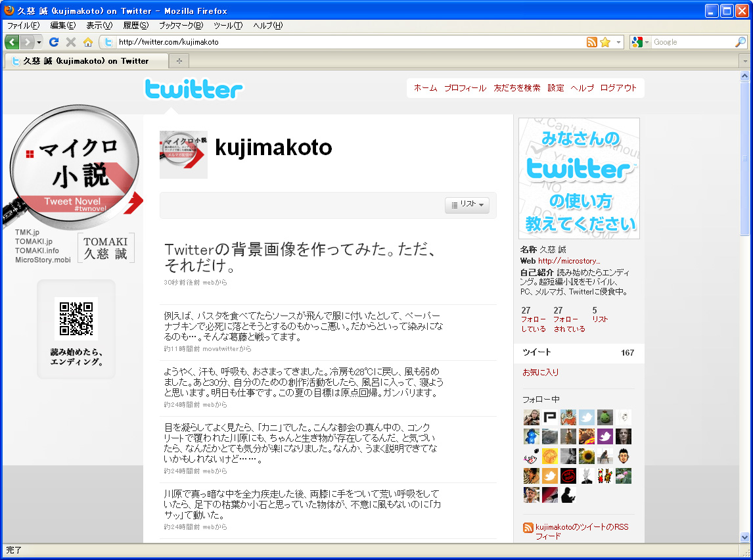This screenshot has height=560, width=753.
Task: Go back with the green Back arrow
Action: point(12,42)
